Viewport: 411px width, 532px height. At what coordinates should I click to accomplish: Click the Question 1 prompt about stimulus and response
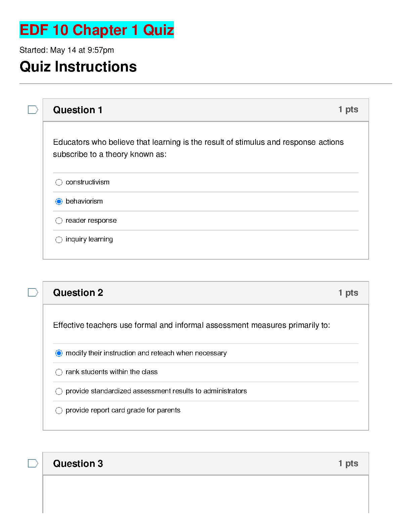pyautogui.click(x=198, y=148)
